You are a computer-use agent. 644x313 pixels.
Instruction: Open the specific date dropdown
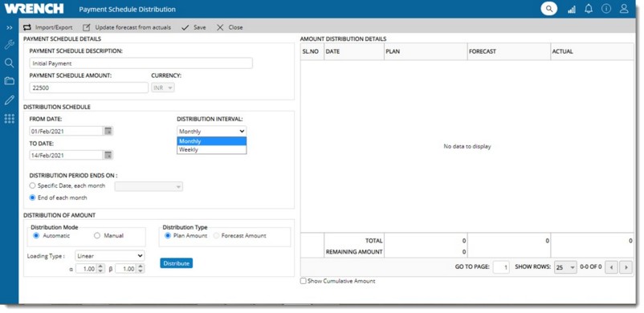(149, 186)
